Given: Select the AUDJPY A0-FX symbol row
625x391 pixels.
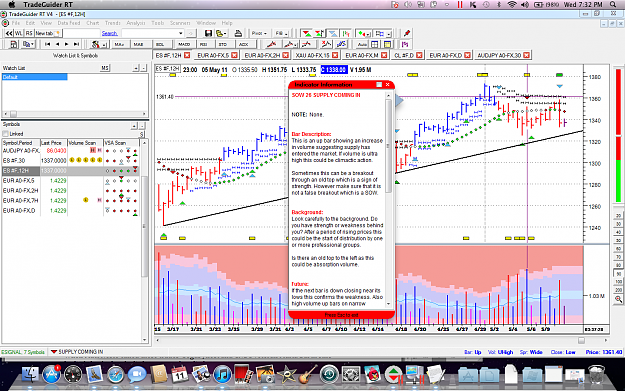Looking at the screenshot, I should [x=71, y=151].
